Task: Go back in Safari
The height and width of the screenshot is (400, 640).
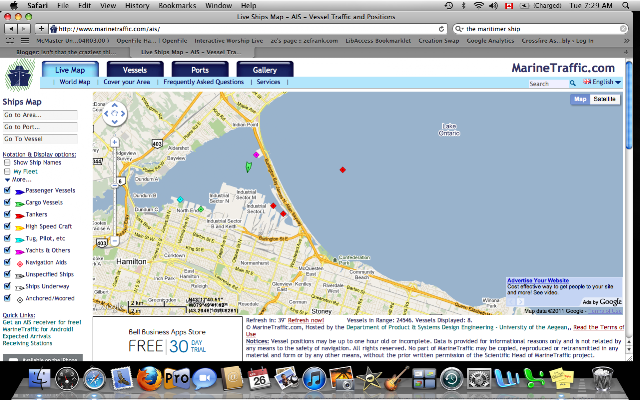Action: click(11, 29)
